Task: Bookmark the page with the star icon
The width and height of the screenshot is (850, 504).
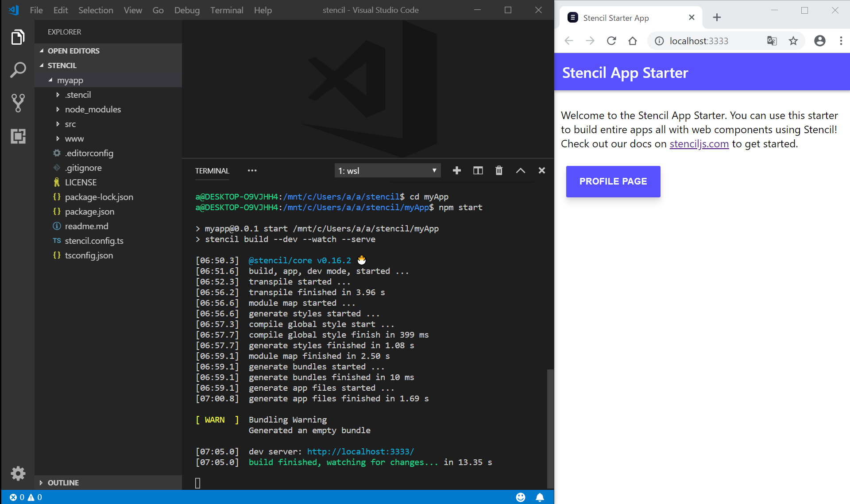Action: (x=793, y=41)
